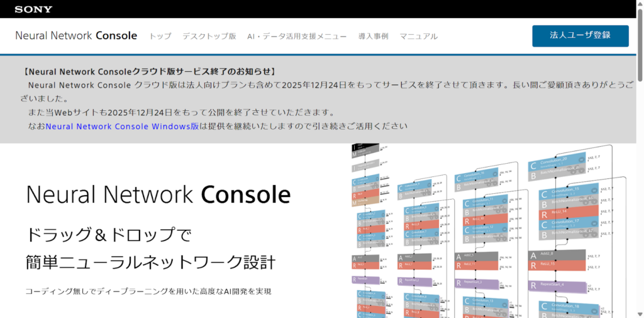Follow the Neural Network Console Windows版 link
This screenshot has height=318, width=644.
click(122, 126)
